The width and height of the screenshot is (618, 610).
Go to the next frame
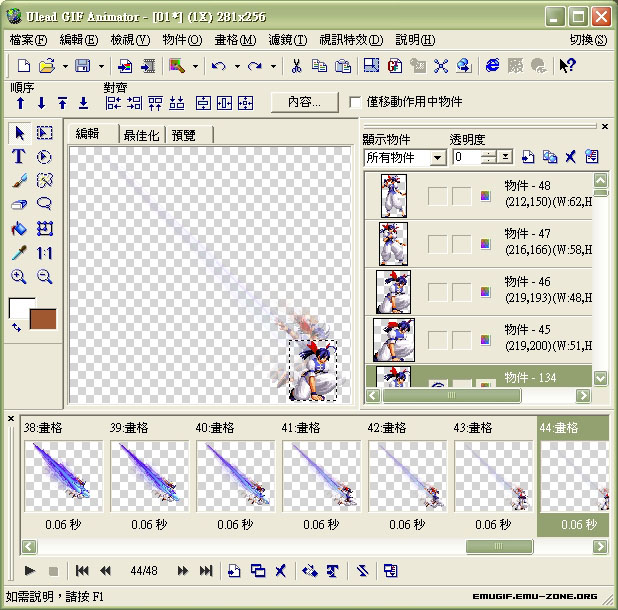tap(182, 570)
